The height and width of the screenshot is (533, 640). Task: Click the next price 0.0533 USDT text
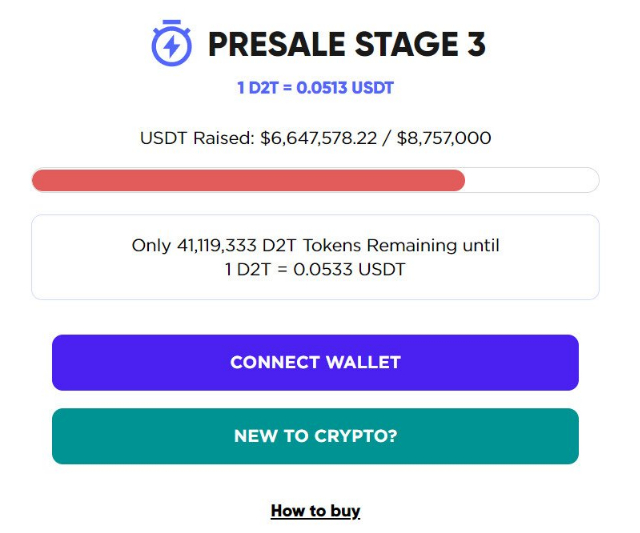349,269
